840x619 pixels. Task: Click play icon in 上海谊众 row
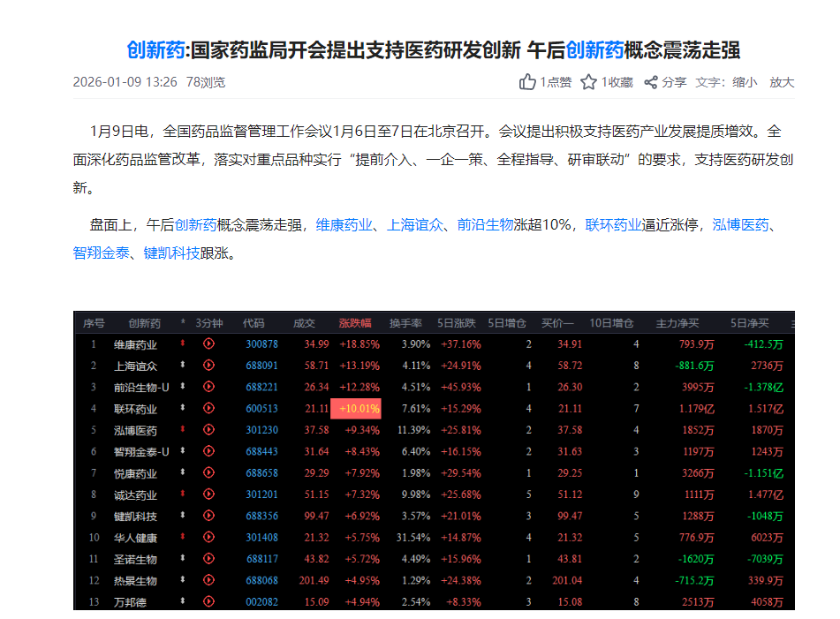click(209, 366)
